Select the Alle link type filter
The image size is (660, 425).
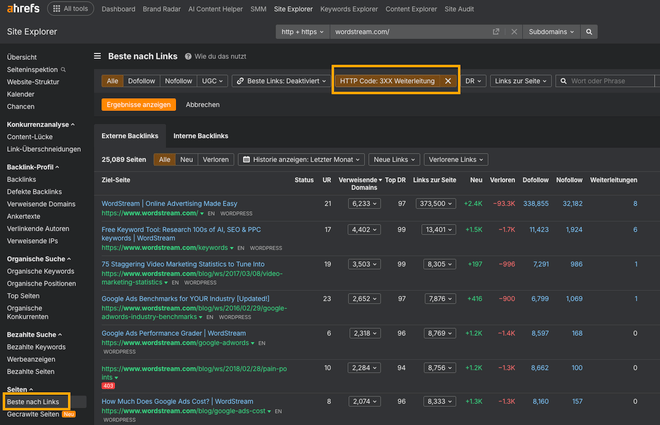(112, 81)
